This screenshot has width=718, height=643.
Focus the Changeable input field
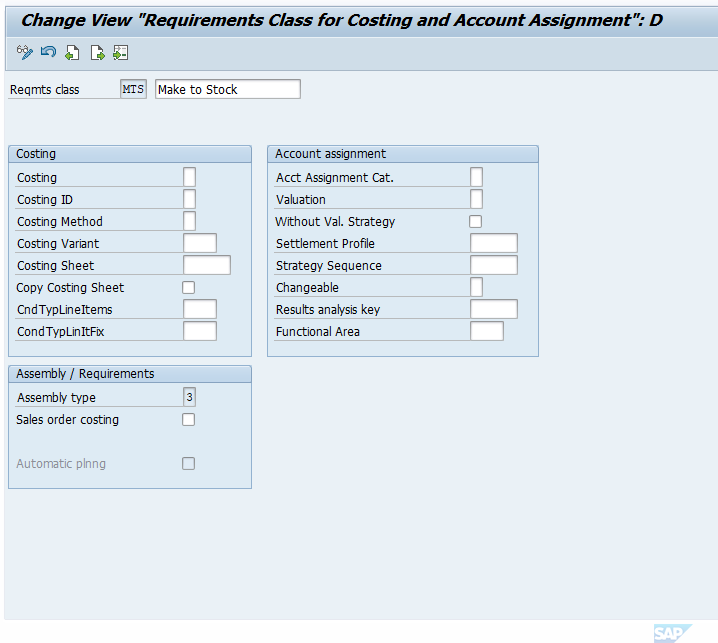pyautogui.click(x=476, y=287)
